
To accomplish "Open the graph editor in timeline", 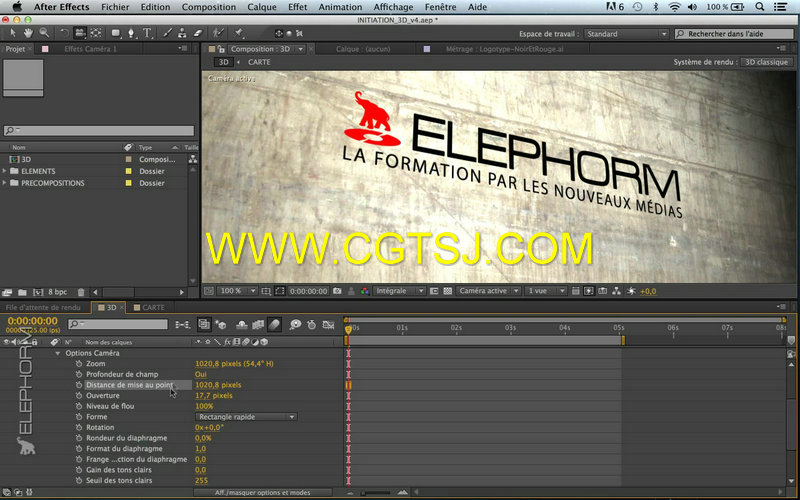I will point(328,324).
